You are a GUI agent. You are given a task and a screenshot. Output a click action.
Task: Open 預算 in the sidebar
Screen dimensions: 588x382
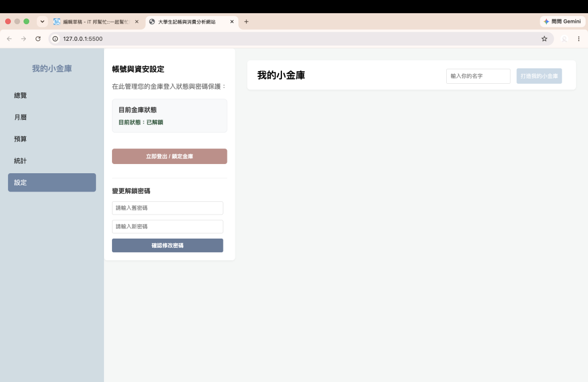point(52,139)
